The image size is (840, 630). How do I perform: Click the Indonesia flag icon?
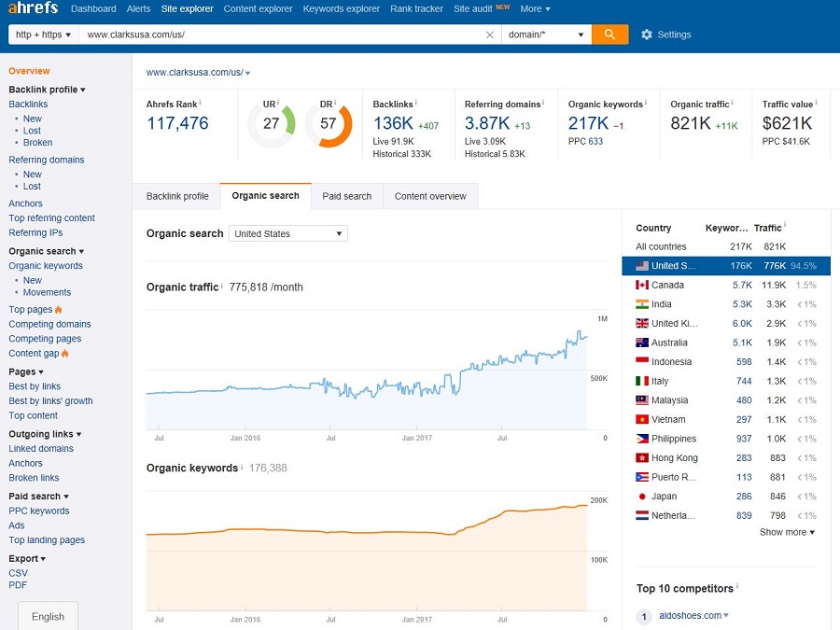tap(642, 361)
